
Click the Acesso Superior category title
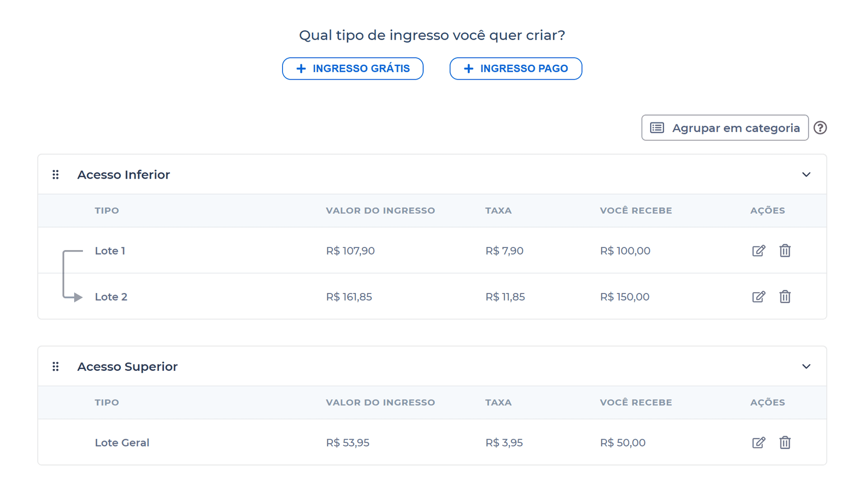tap(127, 366)
